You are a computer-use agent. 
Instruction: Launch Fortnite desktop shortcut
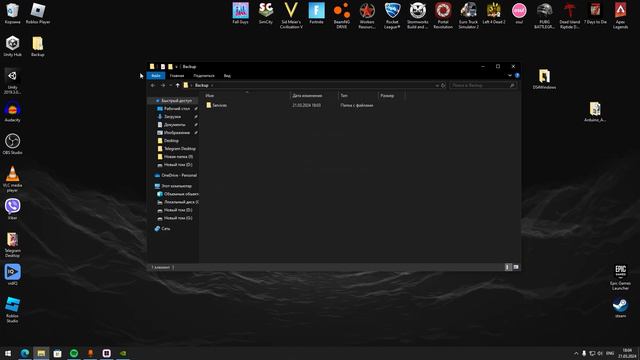316,13
